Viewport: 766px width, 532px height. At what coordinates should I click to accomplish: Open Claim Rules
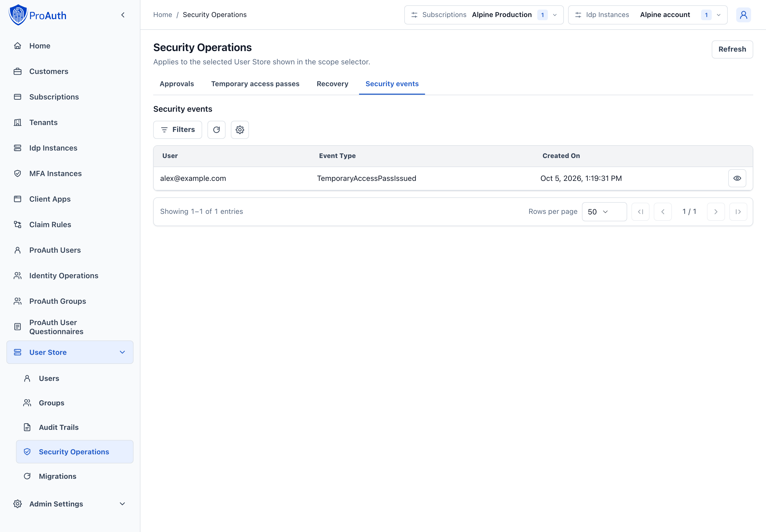70,225
